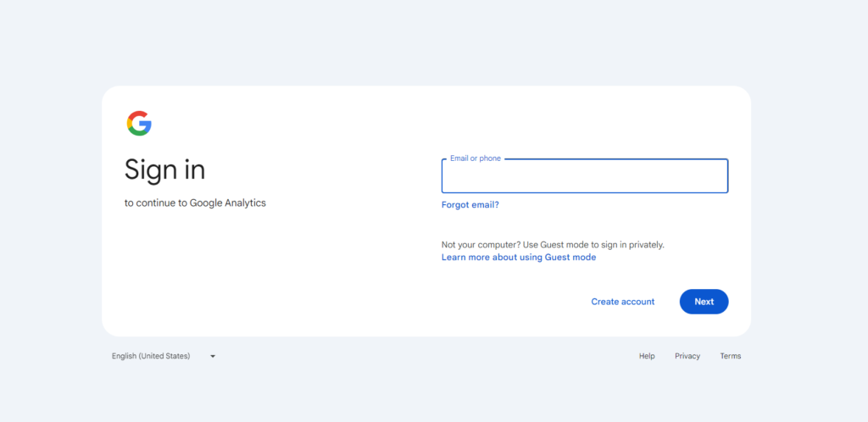
Task: Click empty footer space left of Help
Action: point(424,356)
